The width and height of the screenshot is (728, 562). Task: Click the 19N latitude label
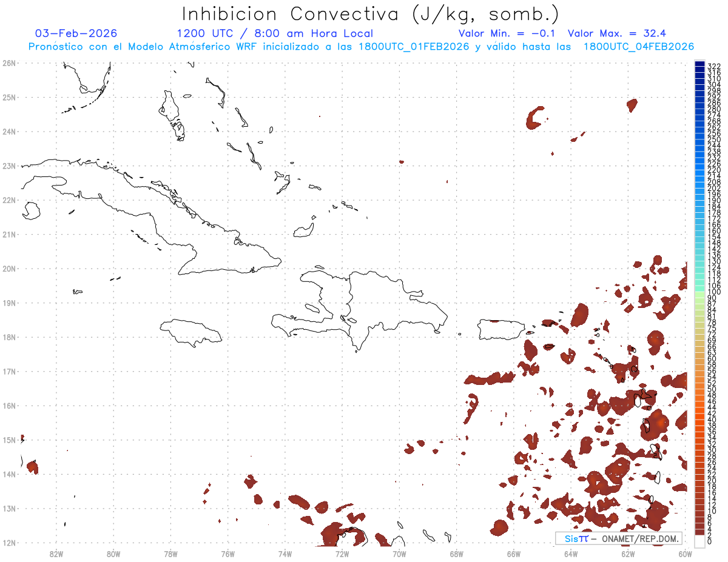point(9,303)
